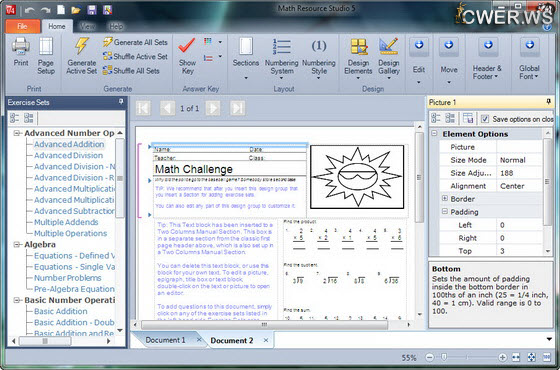Close the Document 1 tab
560x370 pixels.
click(x=199, y=340)
